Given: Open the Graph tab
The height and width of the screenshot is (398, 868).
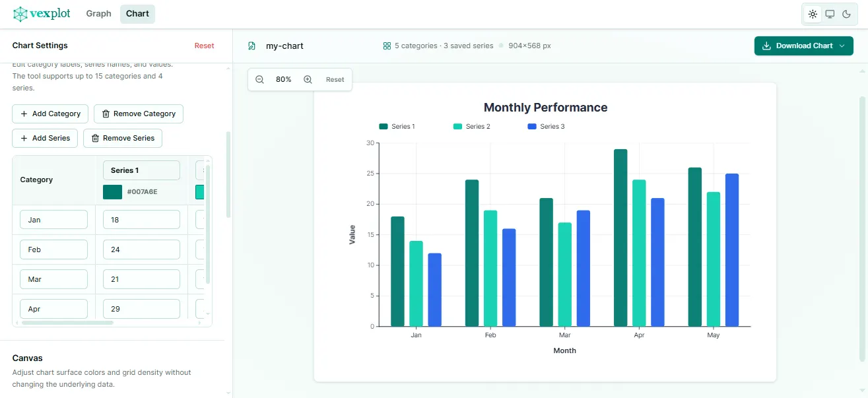Looking at the screenshot, I should click(x=98, y=14).
